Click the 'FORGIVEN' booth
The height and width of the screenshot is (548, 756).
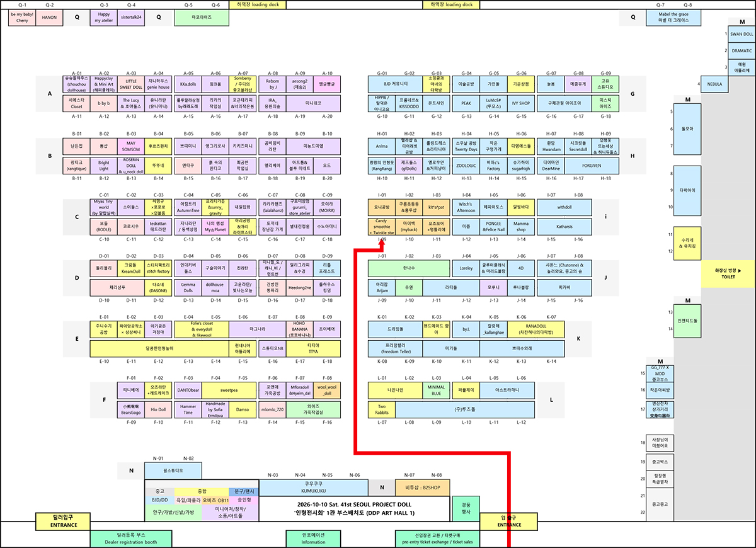click(x=592, y=166)
